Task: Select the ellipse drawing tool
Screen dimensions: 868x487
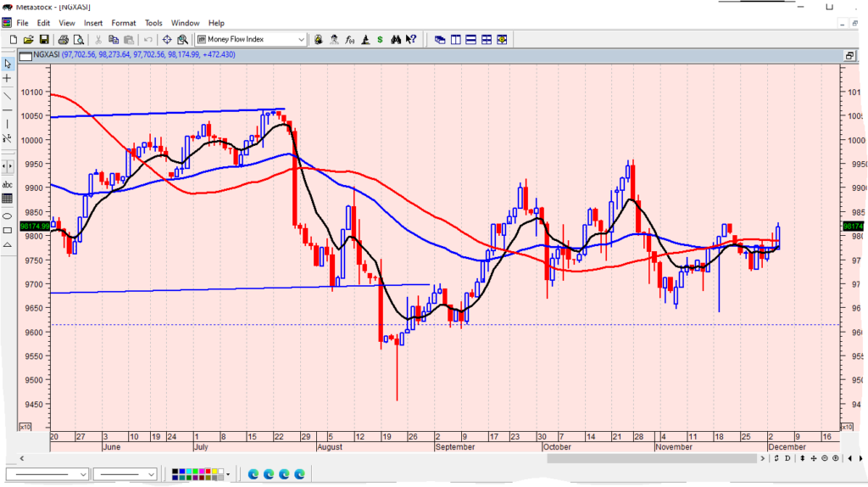Action: (x=8, y=215)
